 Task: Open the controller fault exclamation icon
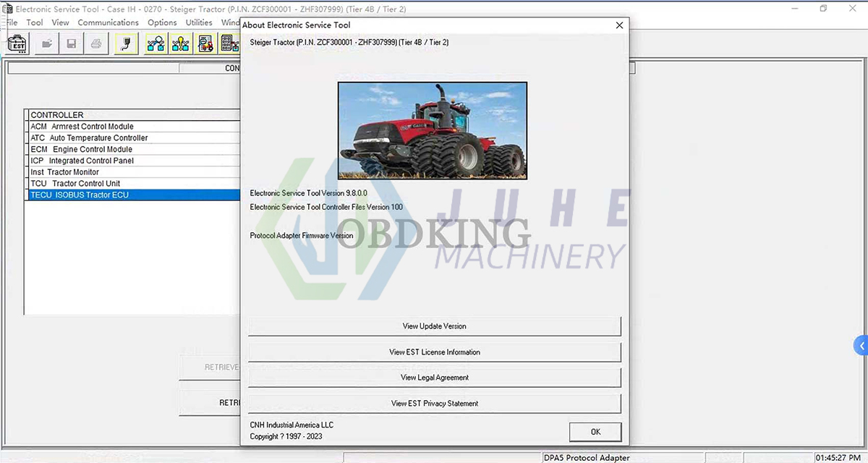(x=180, y=43)
